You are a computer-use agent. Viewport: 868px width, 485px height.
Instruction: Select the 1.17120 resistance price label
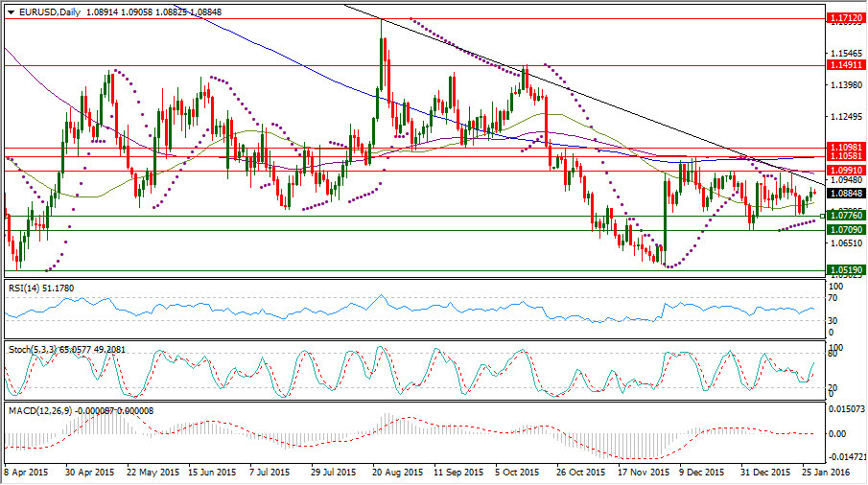tap(845, 18)
